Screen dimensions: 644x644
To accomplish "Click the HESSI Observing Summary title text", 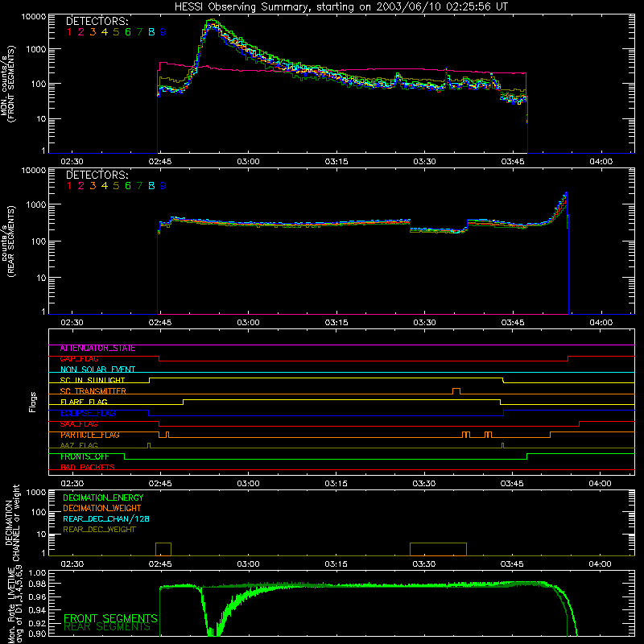I will click(341, 7).
